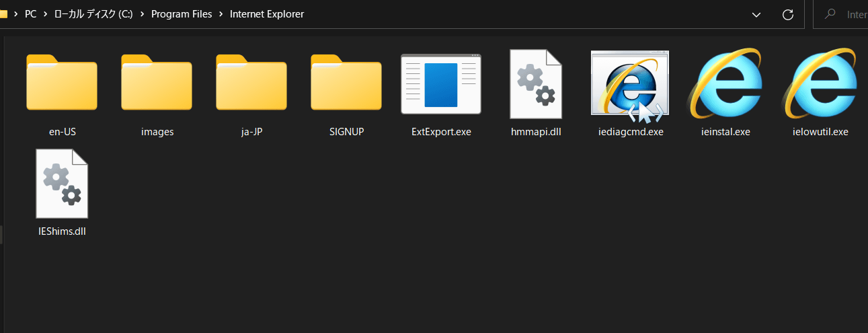The width and height of the screenshot is (868, 333).
Task: Select the SIGNUP folder icon
Action: click(x=346, y=82)
